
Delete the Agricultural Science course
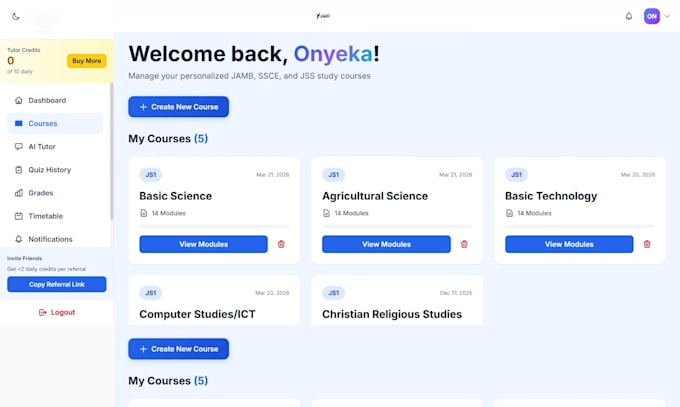click(464, 244)
